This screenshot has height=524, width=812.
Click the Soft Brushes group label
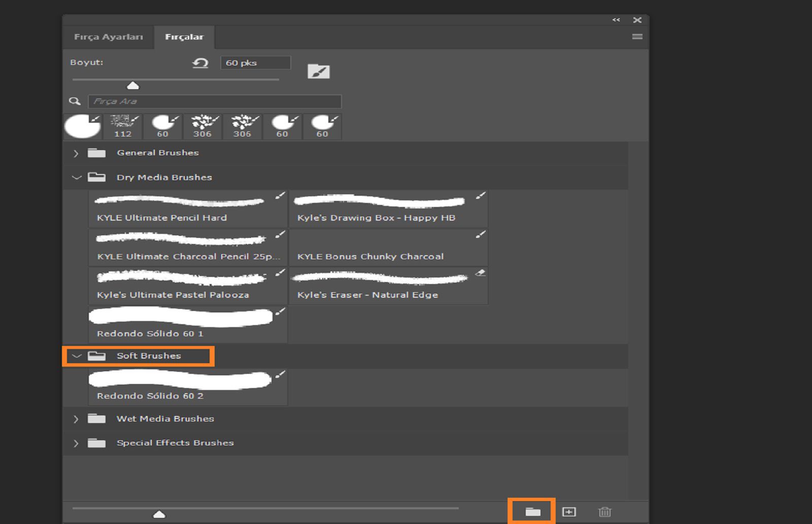149,356
